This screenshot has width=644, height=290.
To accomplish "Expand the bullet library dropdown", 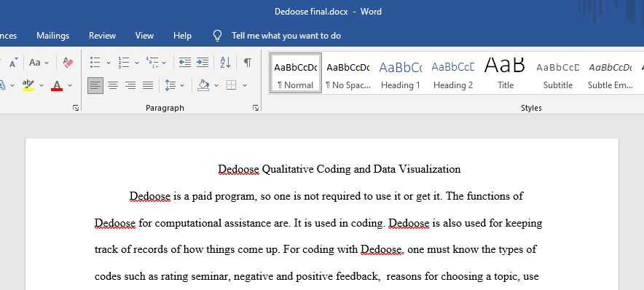I will pyautogui.click(x=109, y=63).
